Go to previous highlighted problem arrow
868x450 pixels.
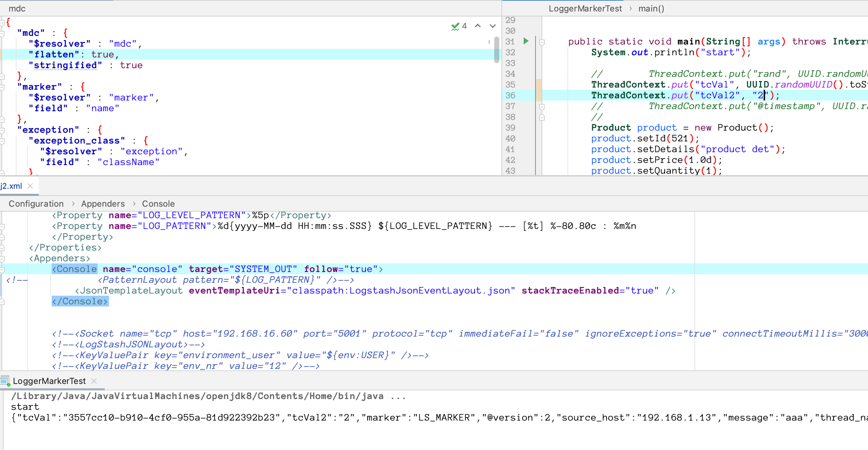coord(478,26)
